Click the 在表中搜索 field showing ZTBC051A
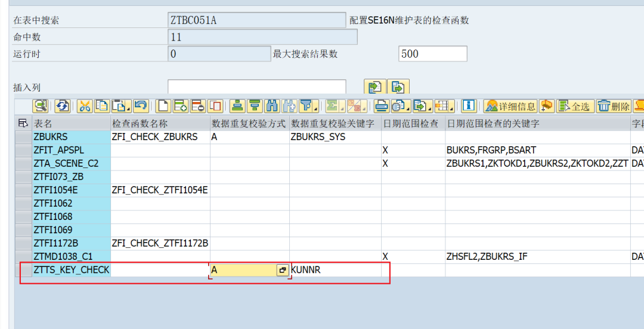Image resolution: width=644 pixels, height=329 pixels. pyautogui.click(x=256, y=20)
